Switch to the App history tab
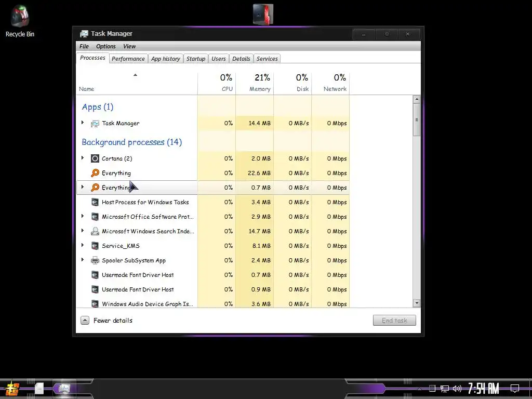Screen dimensions: 532x399 166,59
